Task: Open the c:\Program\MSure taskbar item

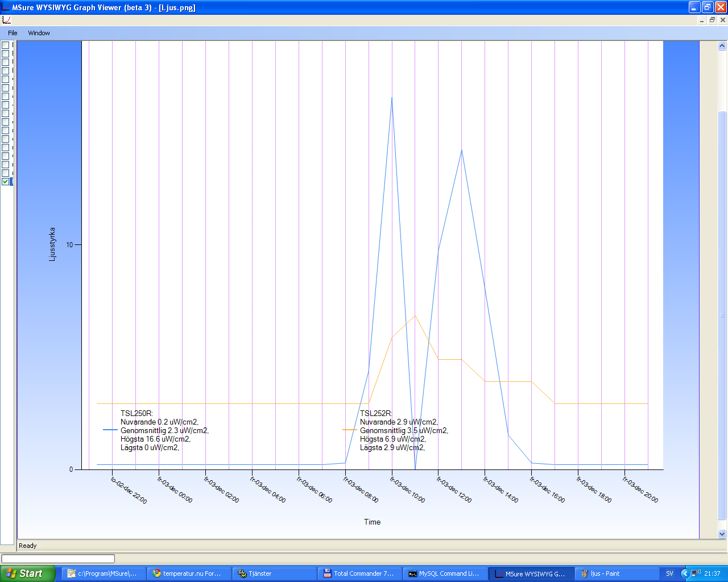Action: [x=104, y=573]
